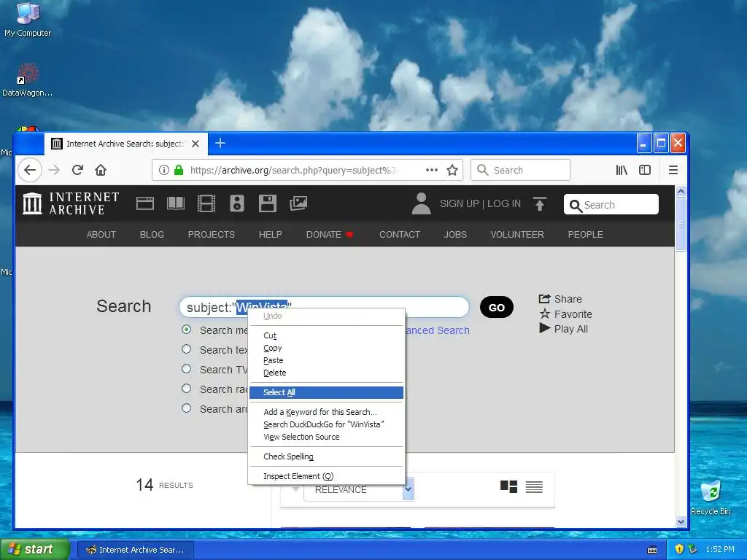This screenshot has height=560, width=747.
Task: Open the BLOG nav link
Action: pos(152,234)
